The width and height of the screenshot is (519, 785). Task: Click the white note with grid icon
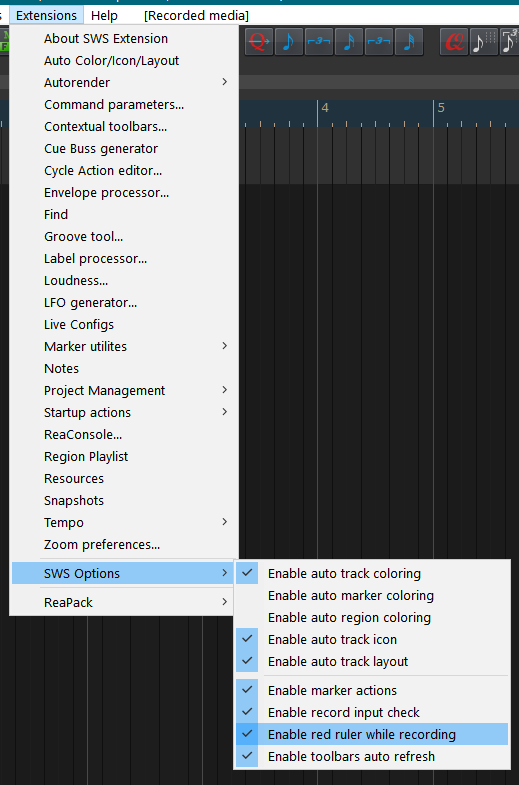pyautogui.click(x=483, y=42)
